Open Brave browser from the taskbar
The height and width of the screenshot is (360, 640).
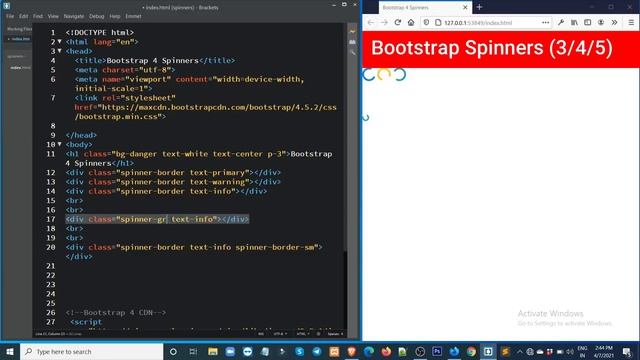tap(351, 351)
